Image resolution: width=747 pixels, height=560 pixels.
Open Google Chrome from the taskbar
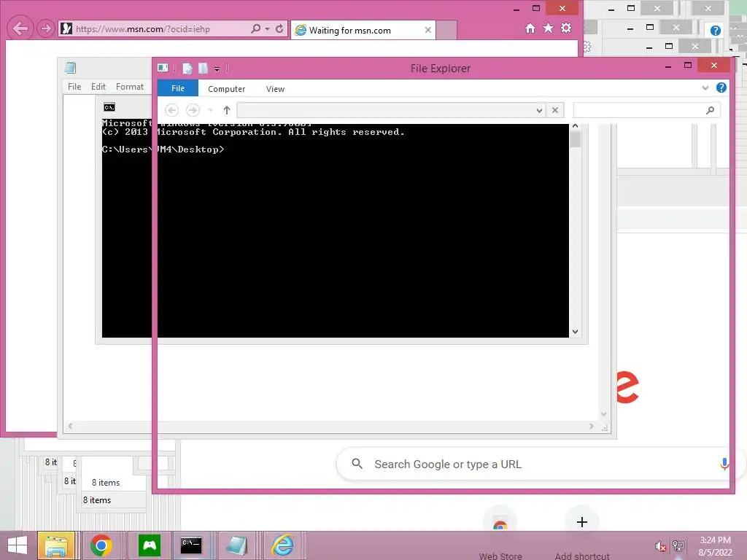pos(101,545)
